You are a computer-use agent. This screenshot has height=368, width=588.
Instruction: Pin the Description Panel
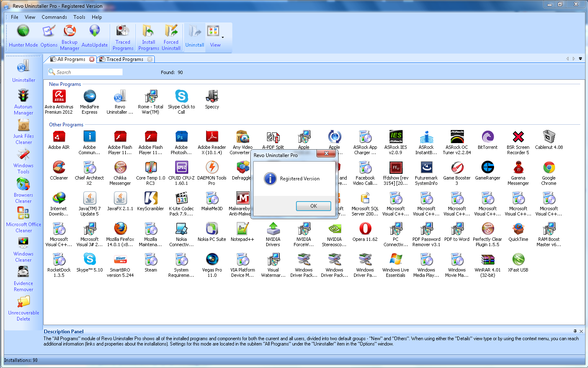coord(575,331)
